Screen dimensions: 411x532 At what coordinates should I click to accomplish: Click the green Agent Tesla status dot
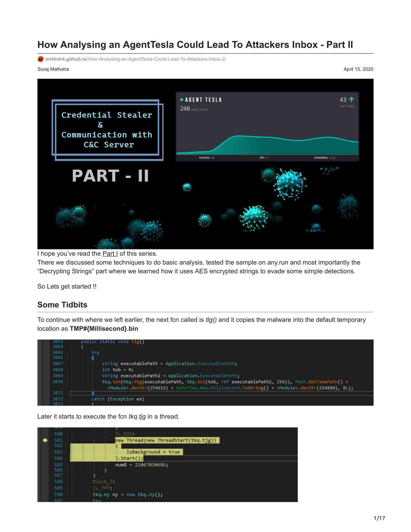182,100
